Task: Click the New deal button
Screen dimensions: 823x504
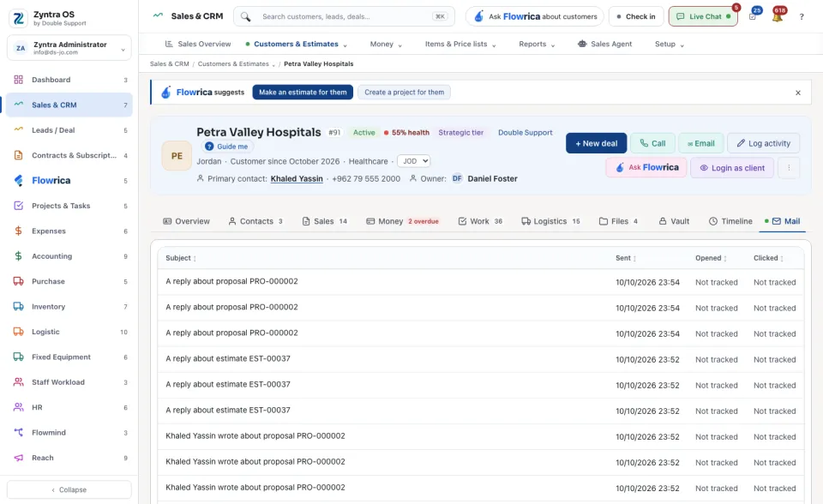Action: 597,143
